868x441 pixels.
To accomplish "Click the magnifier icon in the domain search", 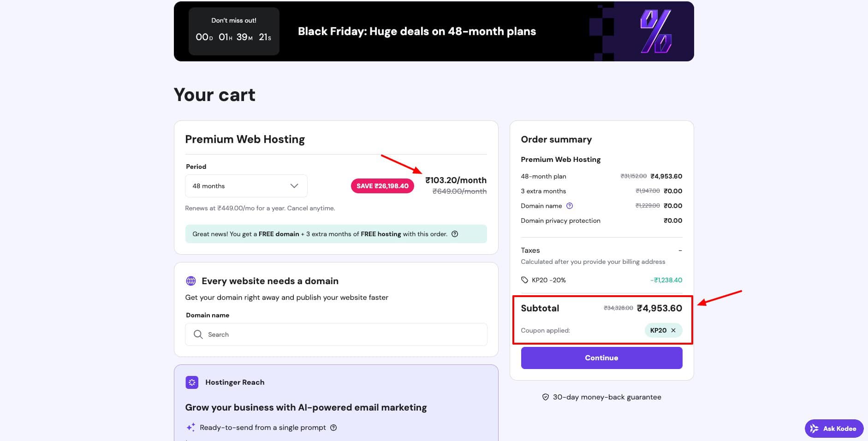I will tap(198, 334).
